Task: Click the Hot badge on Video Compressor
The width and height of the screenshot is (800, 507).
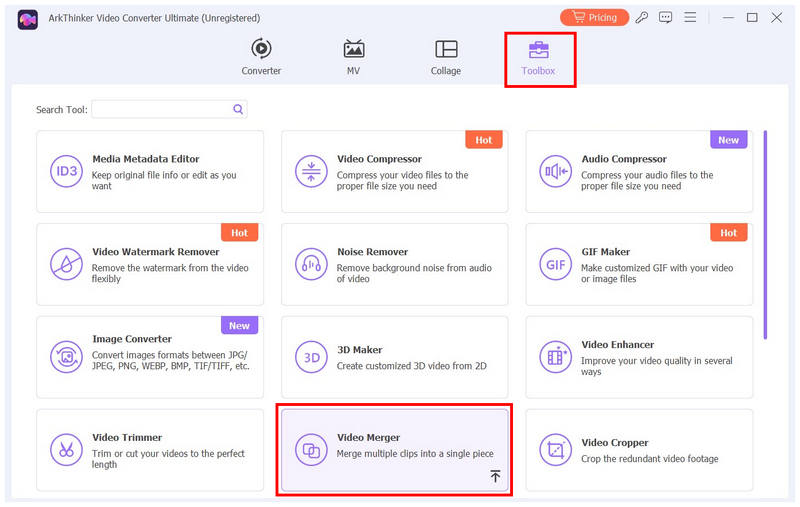Action: tap(484, 140)
